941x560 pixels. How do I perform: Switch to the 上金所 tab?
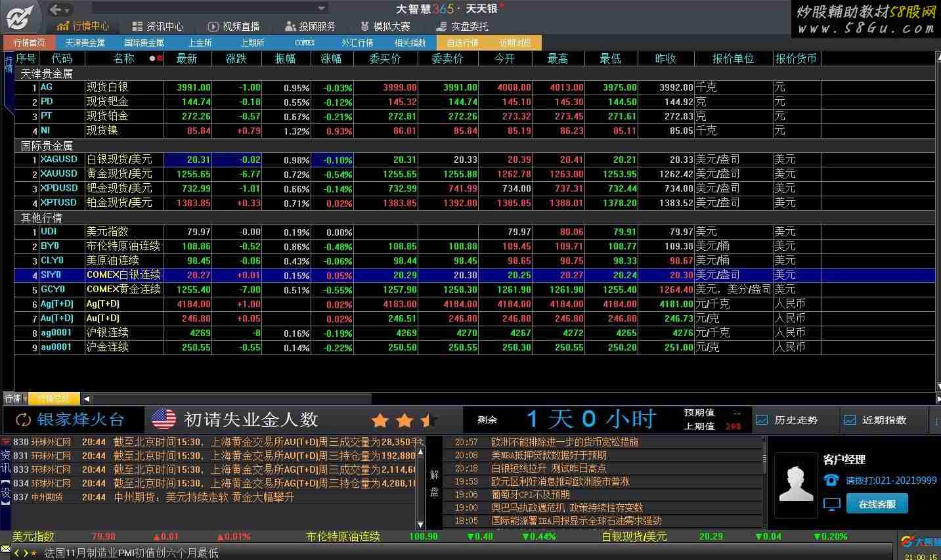[200, 43]
